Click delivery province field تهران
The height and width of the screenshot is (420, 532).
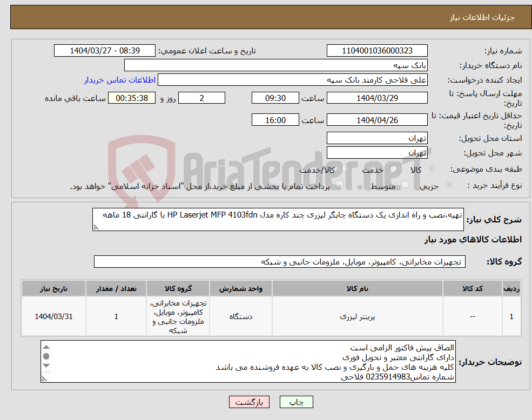[x=377, y=138]
